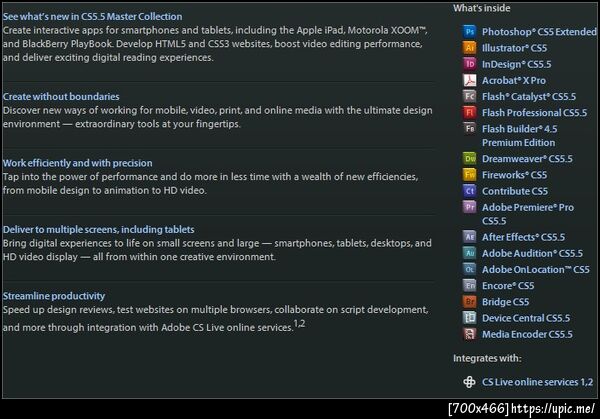This screenshot has height=419, width=600.
Task: Open "See what's new in CS5.5 Master Collection"
Action: [x=92, y=16]
